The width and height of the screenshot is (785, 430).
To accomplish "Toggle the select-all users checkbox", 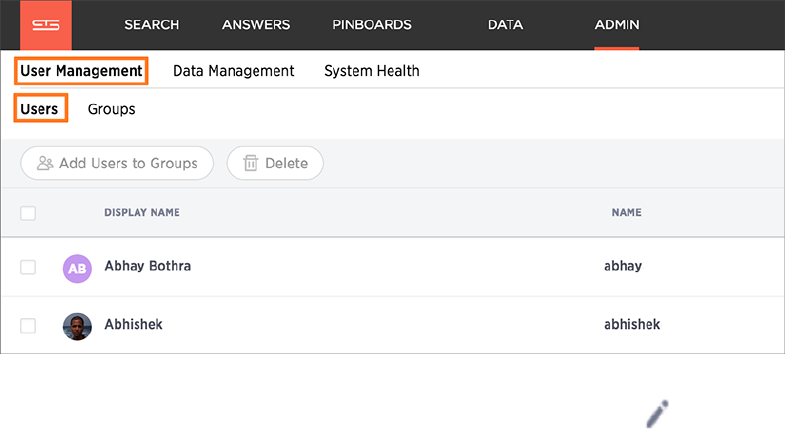I will 28,213.
